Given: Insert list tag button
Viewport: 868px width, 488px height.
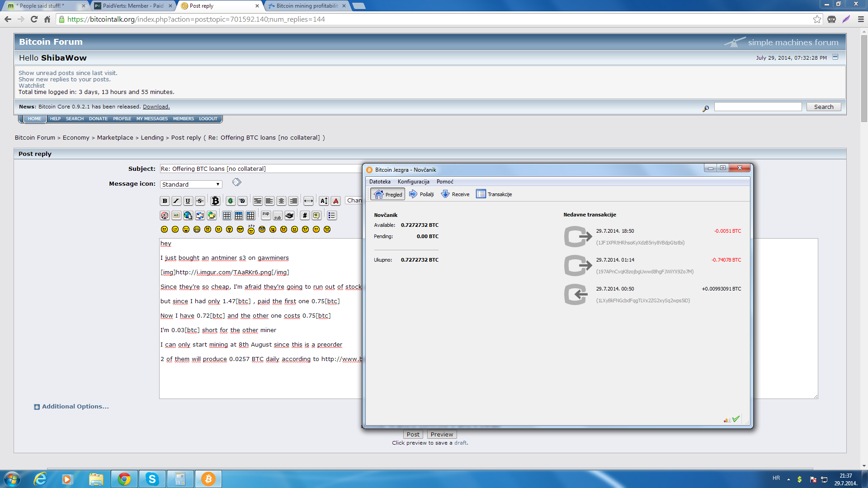Looking at the screenshot, I should (x=332, y=216).
